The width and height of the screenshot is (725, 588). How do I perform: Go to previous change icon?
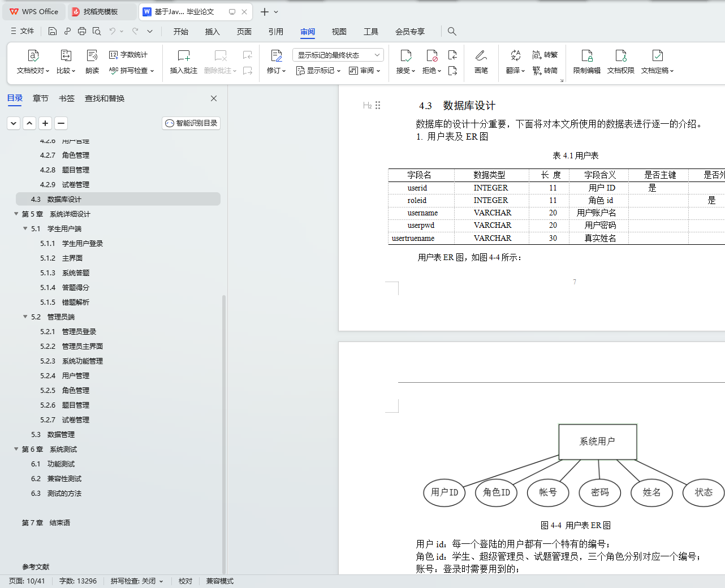[452, 55]
